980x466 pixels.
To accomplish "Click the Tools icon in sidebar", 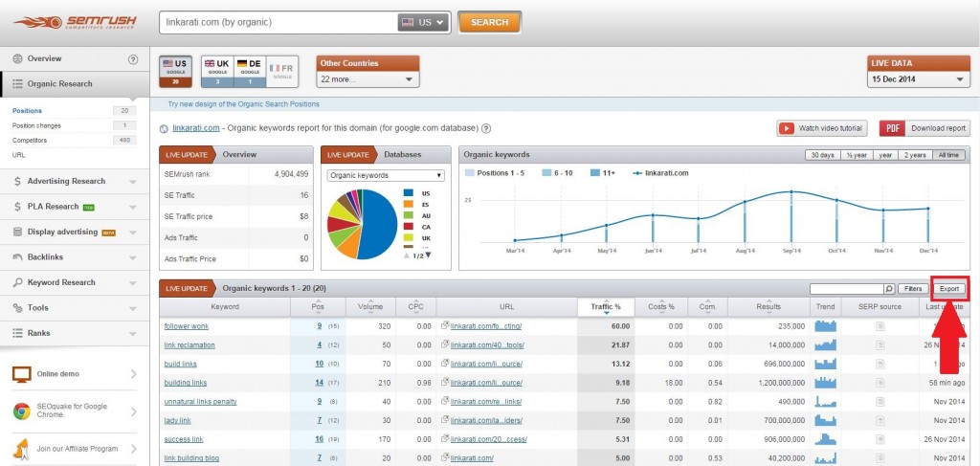I will pos(17,307).
